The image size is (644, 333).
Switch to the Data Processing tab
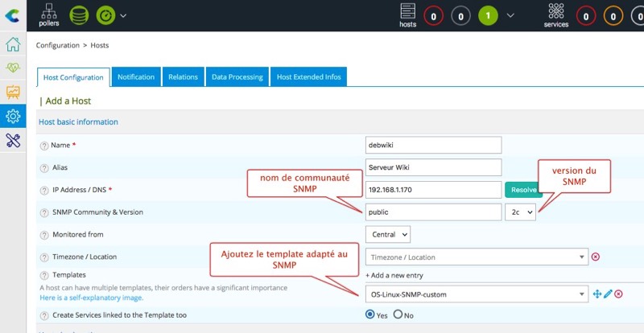click(x=237, y=77)
